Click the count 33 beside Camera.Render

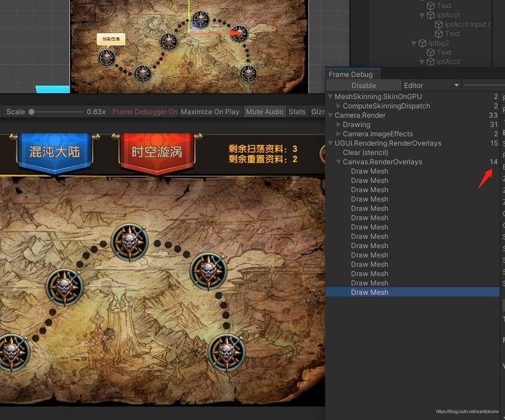pos(493,115)
